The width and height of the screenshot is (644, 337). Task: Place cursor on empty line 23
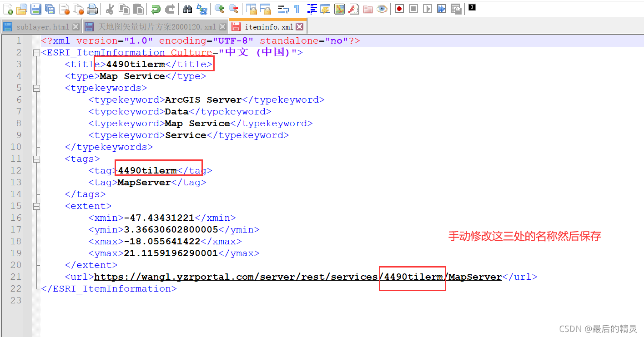(341, 301)
